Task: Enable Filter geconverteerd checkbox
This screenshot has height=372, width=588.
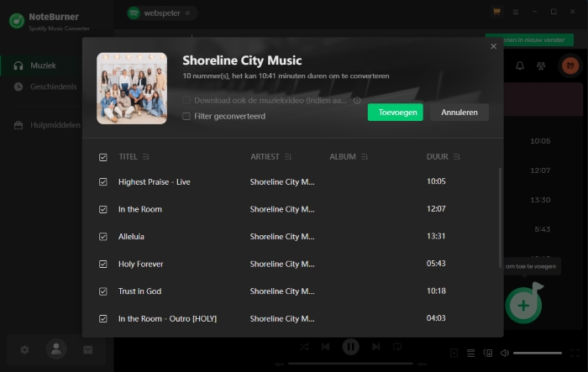Action: point(186,116)
